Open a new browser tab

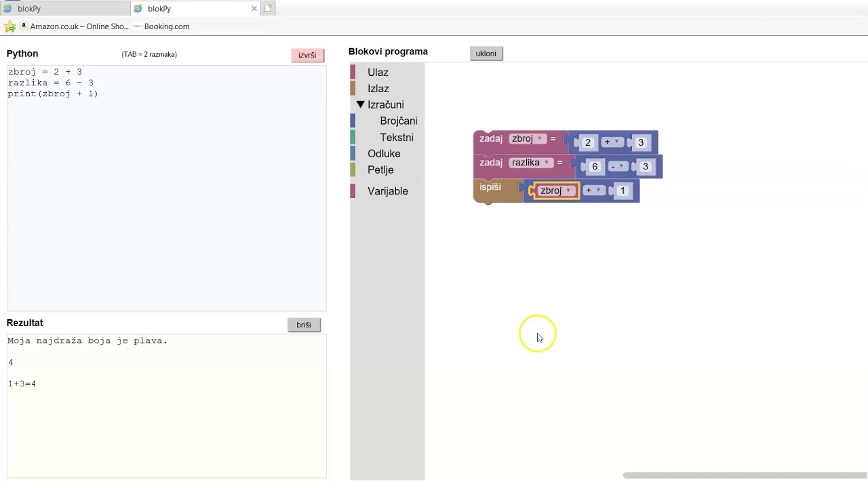click(268, 9)
